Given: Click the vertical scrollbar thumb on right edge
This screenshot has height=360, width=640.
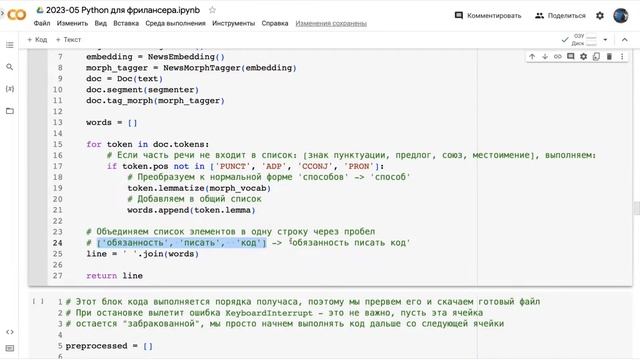Looking at the screenshot, I should pos(636,208).
